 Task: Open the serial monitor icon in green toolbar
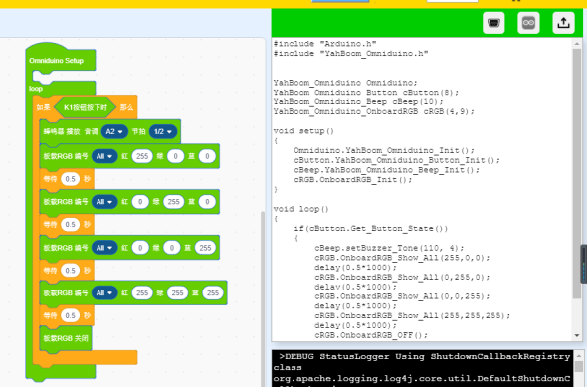click(493, 23)
